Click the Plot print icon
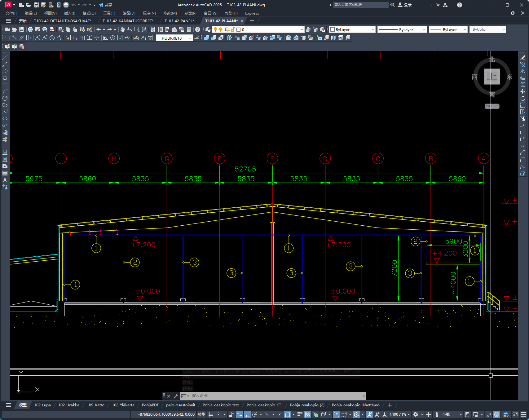The width and height of the screenshot is (529, 420). pyautogui.click(x=31, y=29)
